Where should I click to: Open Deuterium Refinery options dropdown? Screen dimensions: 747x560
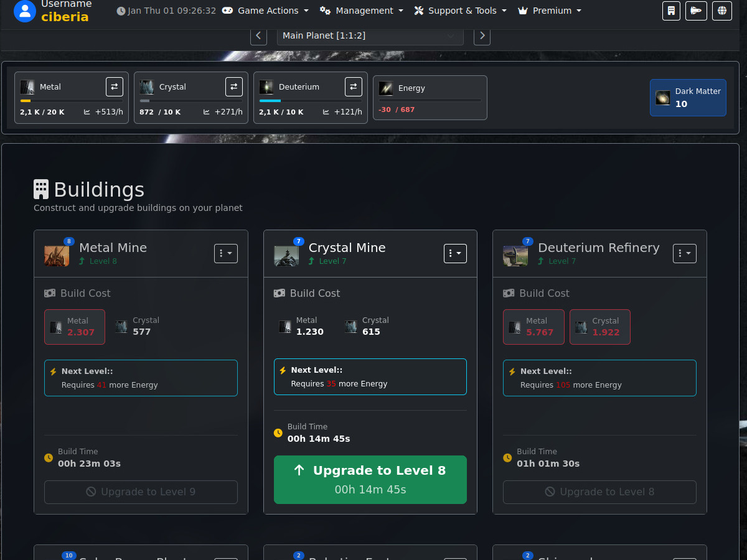[684, 254]
